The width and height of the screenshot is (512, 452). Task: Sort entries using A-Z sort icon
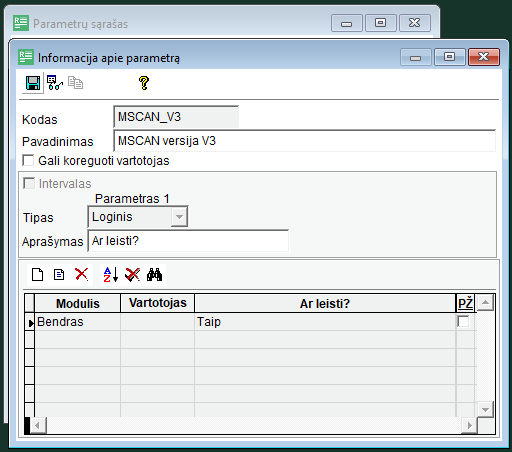111,275
